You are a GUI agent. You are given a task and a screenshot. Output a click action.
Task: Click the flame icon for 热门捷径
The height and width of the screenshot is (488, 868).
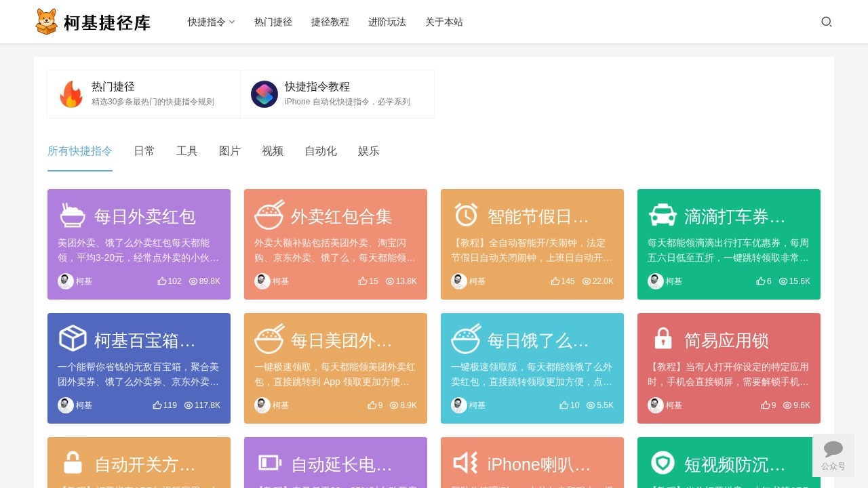[71, 94]
